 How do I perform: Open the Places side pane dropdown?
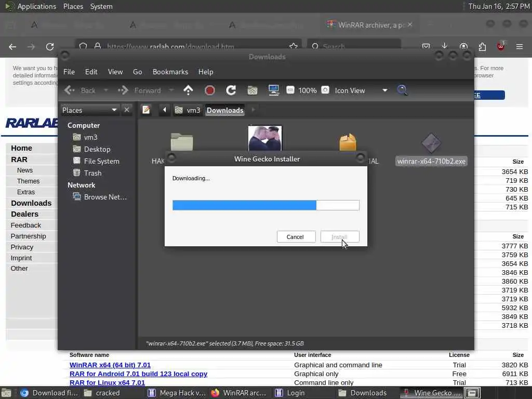[x=89, y=110]
